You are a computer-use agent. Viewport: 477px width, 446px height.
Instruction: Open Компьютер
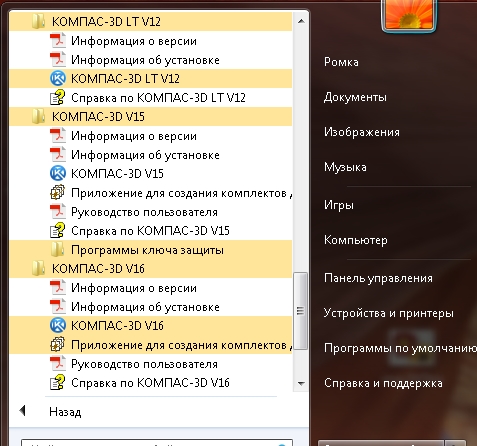click(356, 240)
